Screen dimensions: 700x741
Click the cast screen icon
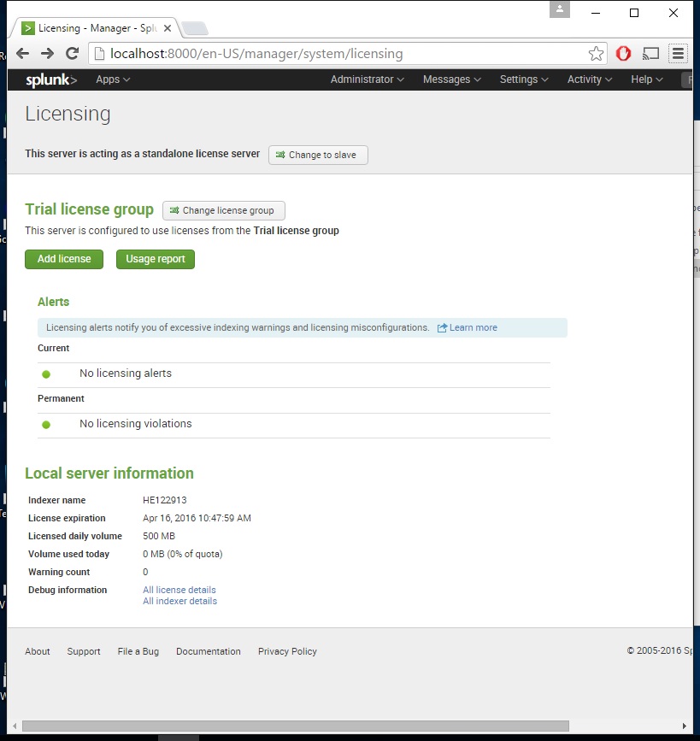(x=650, y=53)
